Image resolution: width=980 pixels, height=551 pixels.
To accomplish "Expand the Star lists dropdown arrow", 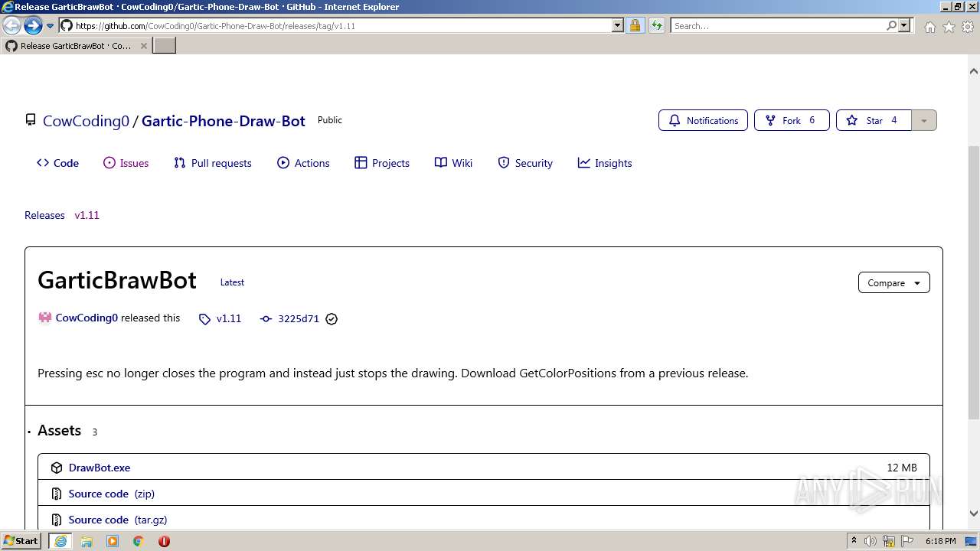I will coord(924,120).
